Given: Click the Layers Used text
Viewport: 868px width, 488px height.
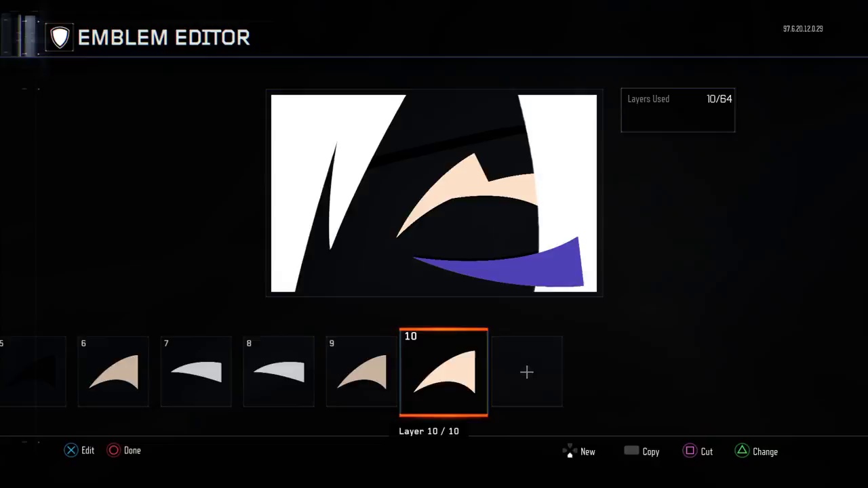Looking at the screenshot, I should (x=648, y=99).
